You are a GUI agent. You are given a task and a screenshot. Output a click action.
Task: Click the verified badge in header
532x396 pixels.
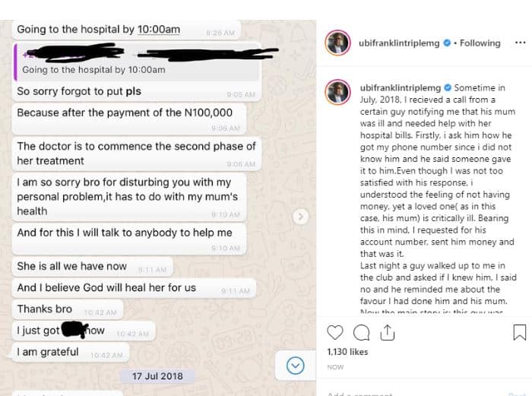tap(447, 43)
